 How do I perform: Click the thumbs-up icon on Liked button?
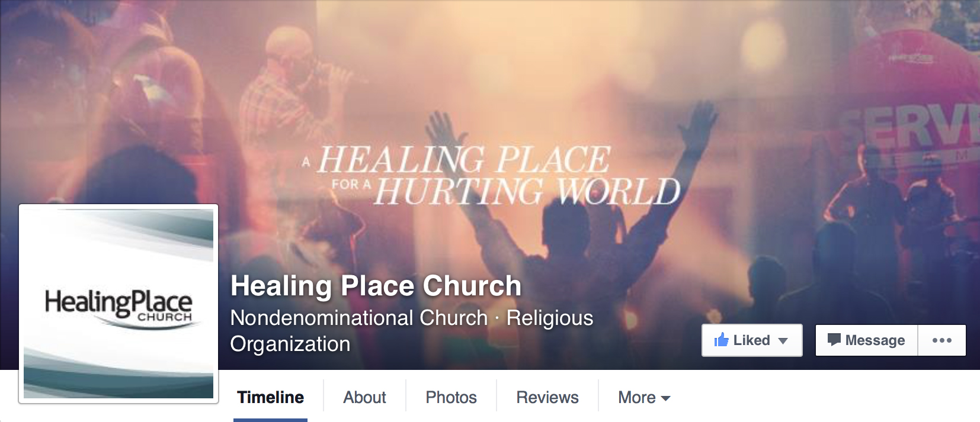click(x=721, y=340)
